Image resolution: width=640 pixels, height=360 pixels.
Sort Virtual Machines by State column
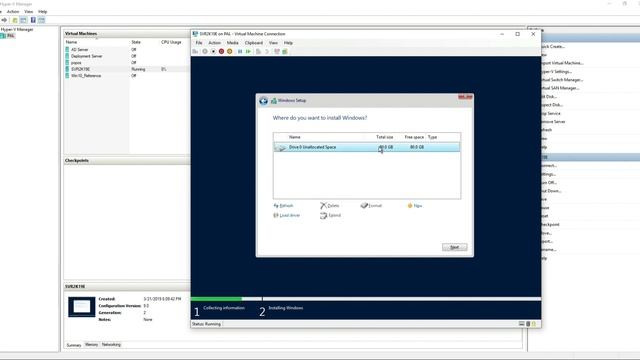click(136, 42)
